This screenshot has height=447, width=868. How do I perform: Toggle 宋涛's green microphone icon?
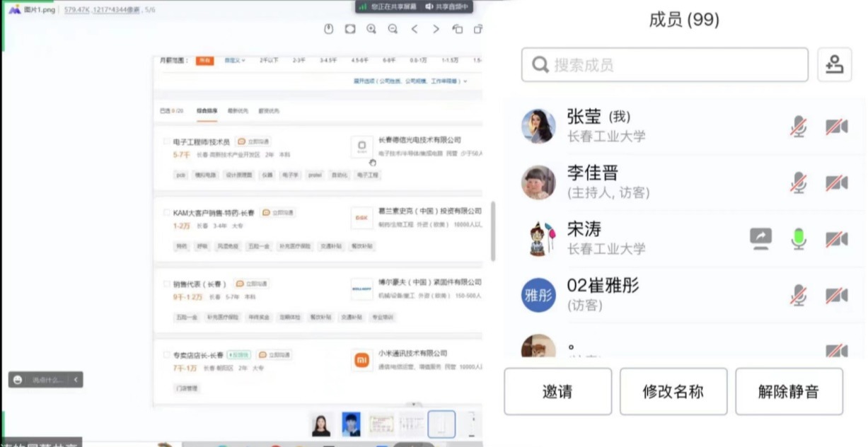[x=799, y=239]
